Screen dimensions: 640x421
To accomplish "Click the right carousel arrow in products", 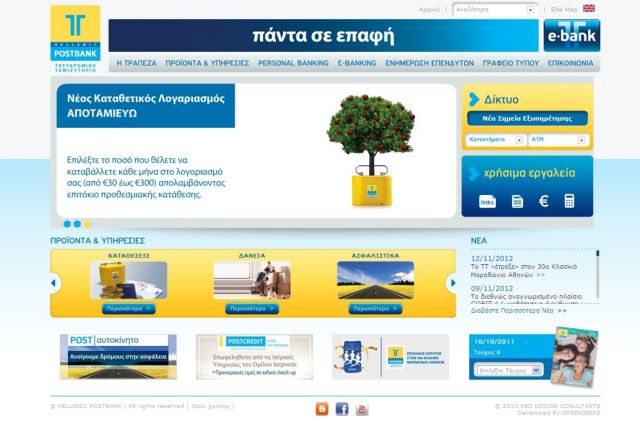I will (451, 283).
